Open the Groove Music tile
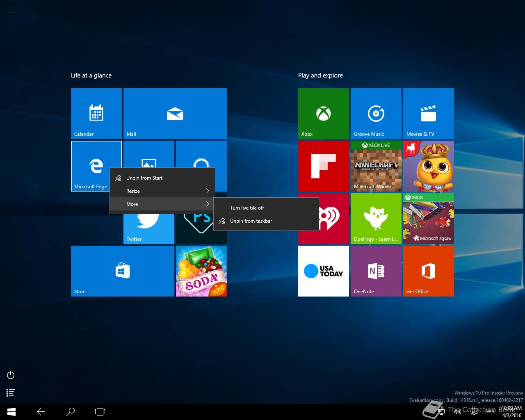 [376, 114]
